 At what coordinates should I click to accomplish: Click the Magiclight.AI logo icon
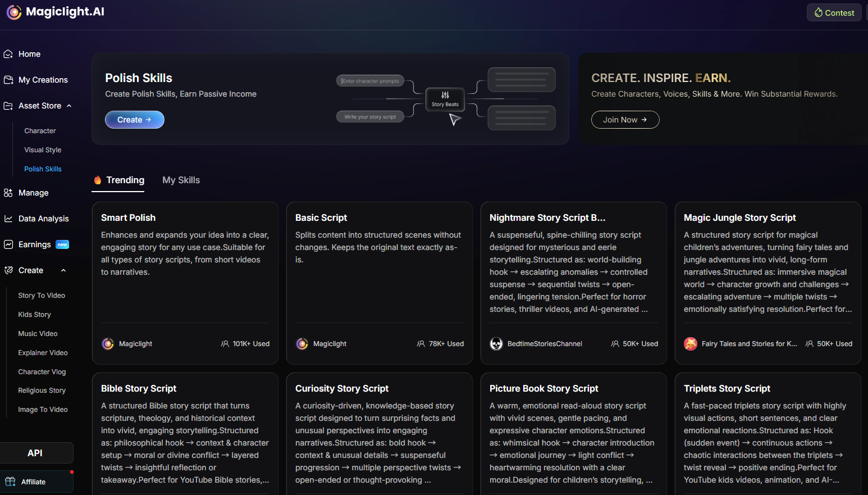pos(14,12)
